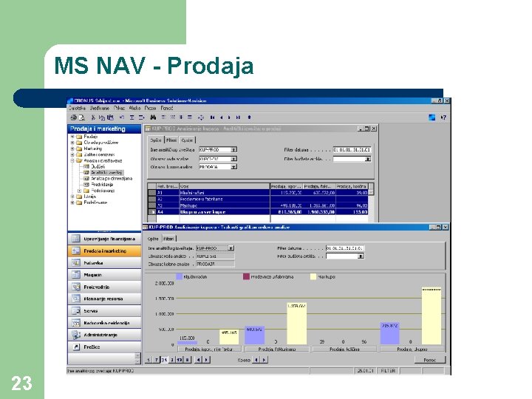Open the second field's lookup arrow, top window
Image resolution: width=532 pixels, height=399 pixels.
(233, 159)
